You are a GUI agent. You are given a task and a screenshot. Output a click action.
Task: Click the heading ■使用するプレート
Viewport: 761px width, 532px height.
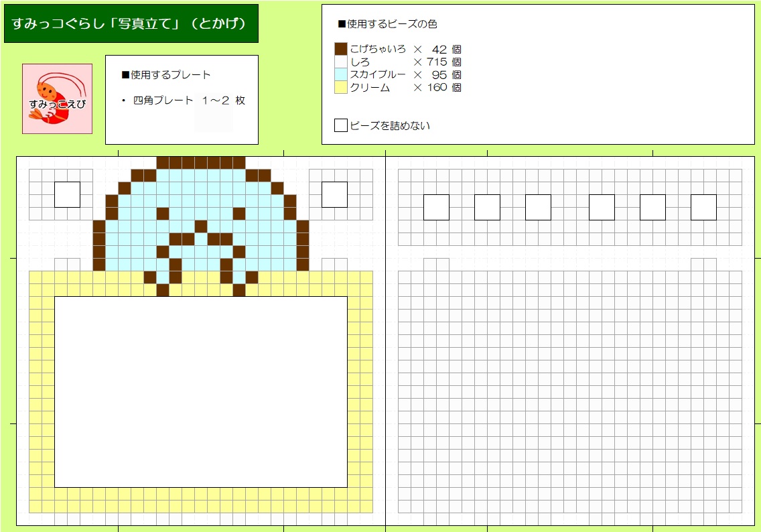[166, 75]
